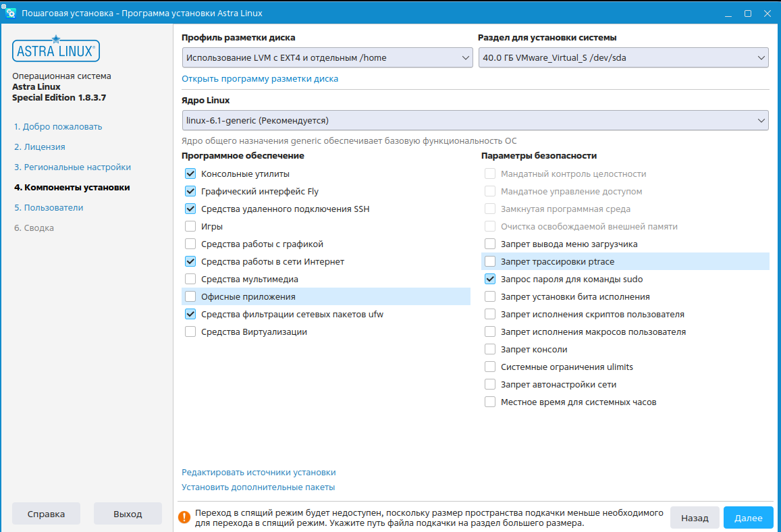Click the Выход button
Viewport: 781px width, 532px height.
tap(128, 514)
